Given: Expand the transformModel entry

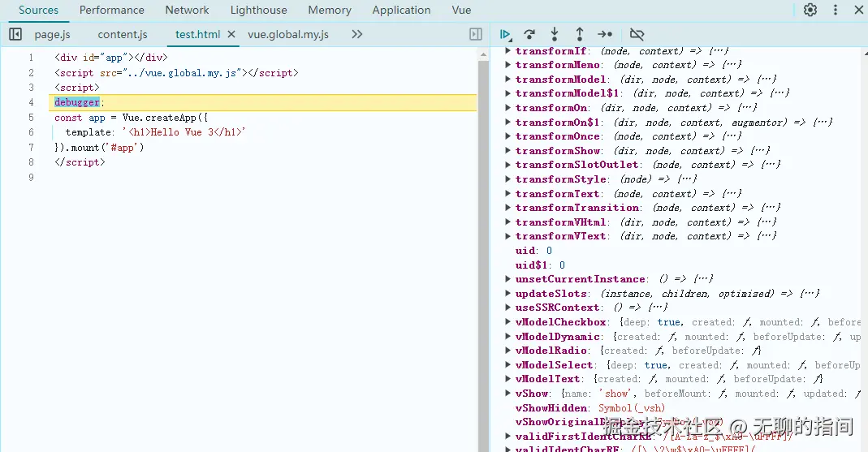Looking at the screenshot, I should 508,80.
